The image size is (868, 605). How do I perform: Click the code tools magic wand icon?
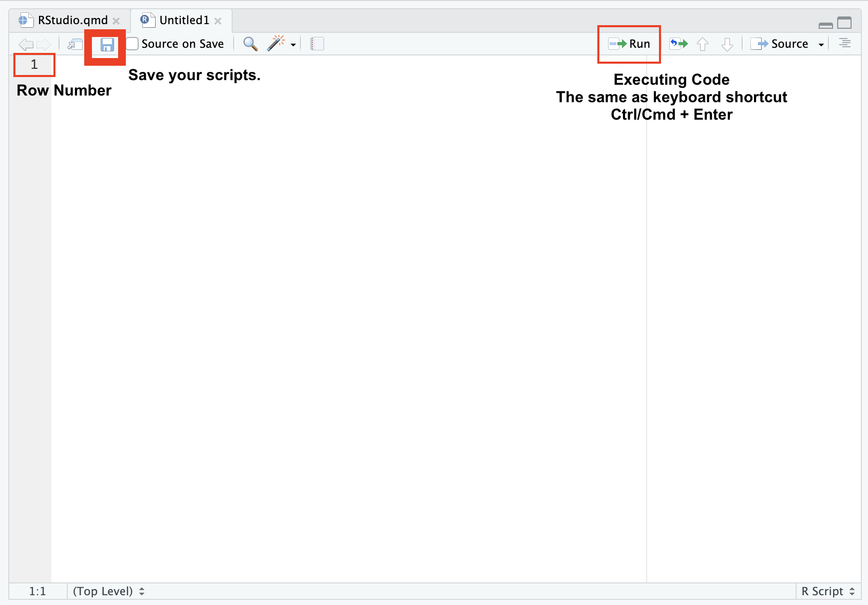pyautogui.click(x=276, y=44)
